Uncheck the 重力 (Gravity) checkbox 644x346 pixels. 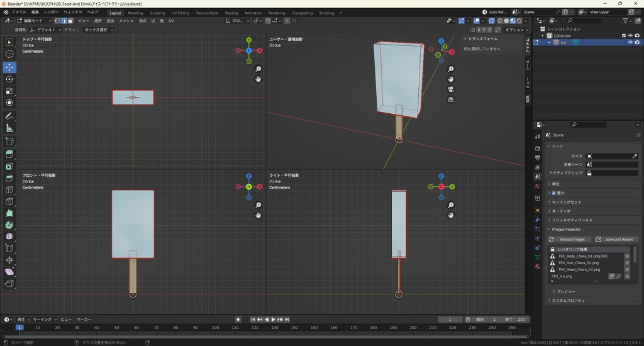coord(553,193)
